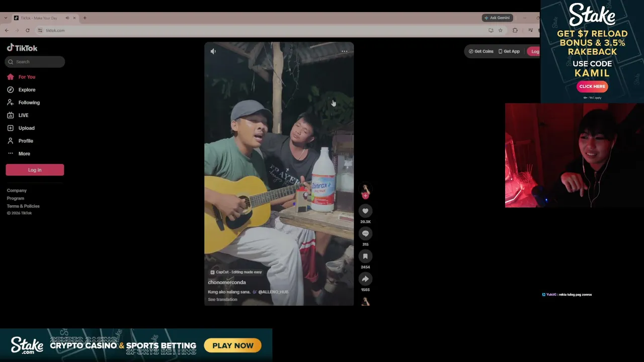Viewport: 644px width, 362px height.
Task: Open the browser extensions puzzle icon
Action: (515, 30)
